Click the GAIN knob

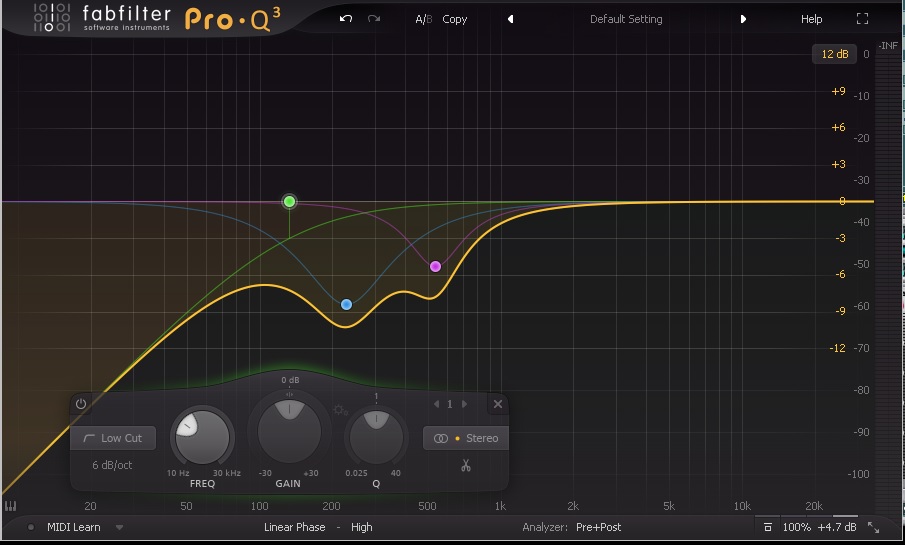tap(289, 431)
